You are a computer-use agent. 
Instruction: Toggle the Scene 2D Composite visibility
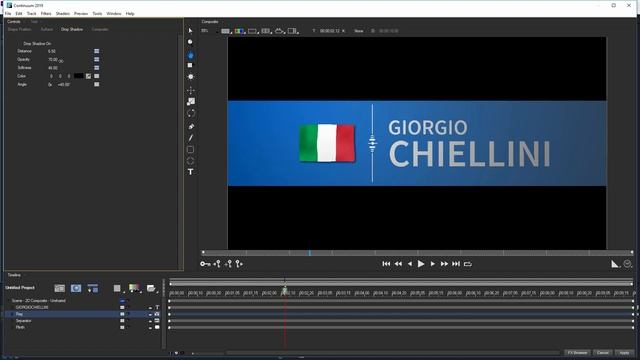(x=122, y=301)
